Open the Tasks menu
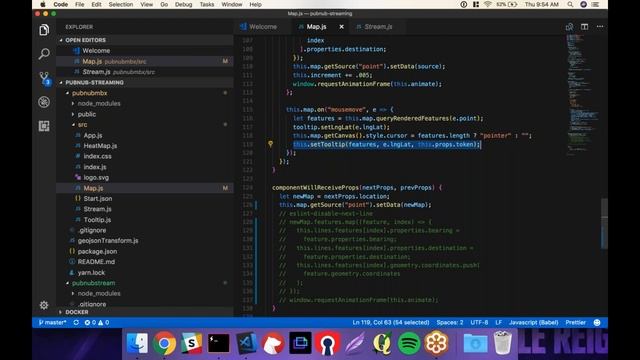Viewport: 640px width, 360px height. pos(207,4)
